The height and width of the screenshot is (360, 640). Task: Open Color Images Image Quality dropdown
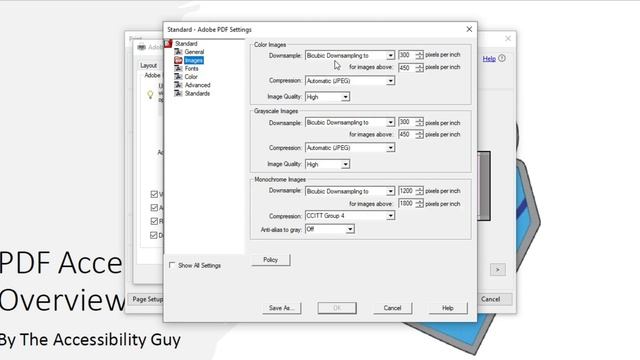click(x=327, y=97)
